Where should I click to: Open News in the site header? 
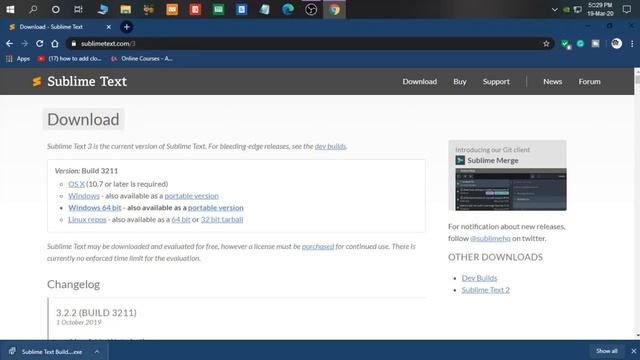coord(553,82)
